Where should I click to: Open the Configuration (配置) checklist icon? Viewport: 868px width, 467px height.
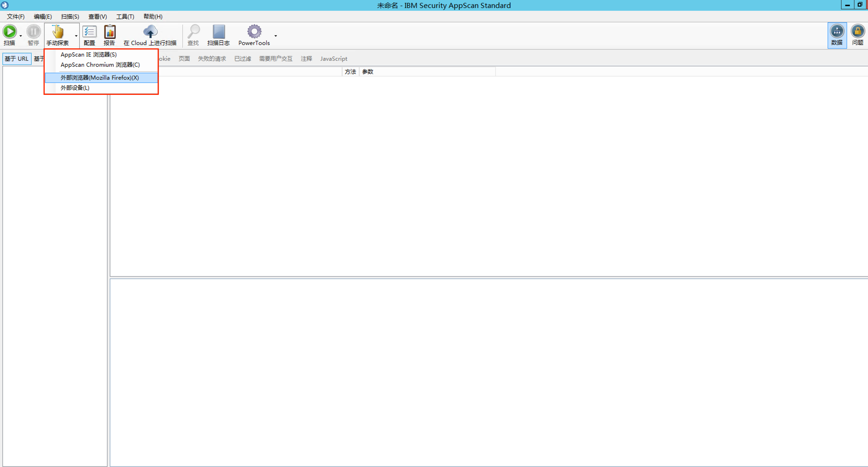tap(89, 32)
